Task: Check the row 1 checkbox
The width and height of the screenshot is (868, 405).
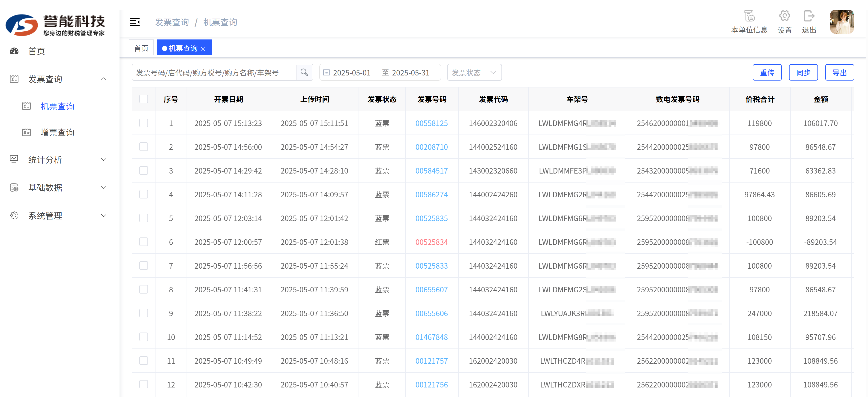Action: tap(144, 123)
